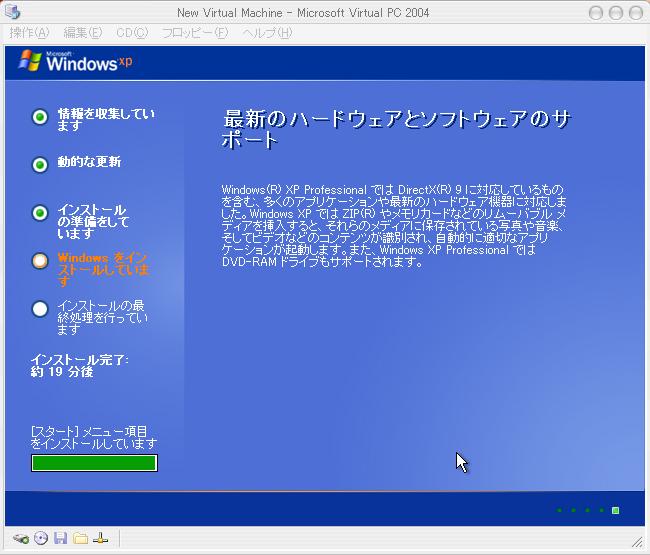Click the floppy disk status icon
Screen dimensions: 650x555
61,538
